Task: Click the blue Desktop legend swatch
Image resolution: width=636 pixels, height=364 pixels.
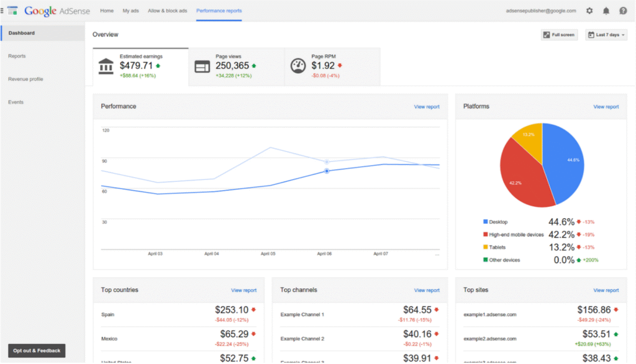Action: pos(485,222)
